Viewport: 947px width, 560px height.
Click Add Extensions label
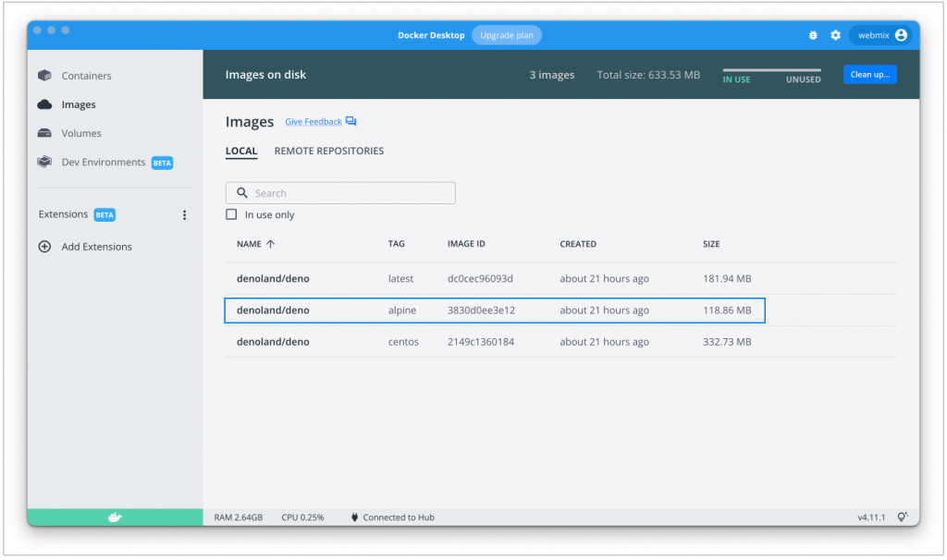[96, 246]
